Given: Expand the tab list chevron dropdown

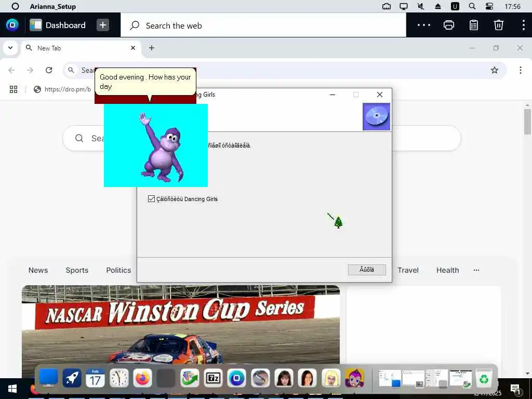Looking at the screenshot, I should 10,48.
